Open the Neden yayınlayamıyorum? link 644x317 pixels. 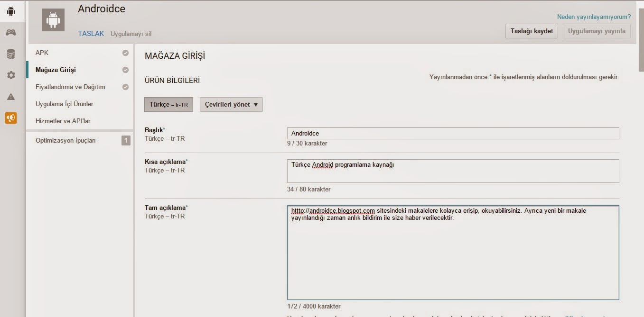(594, 17)
